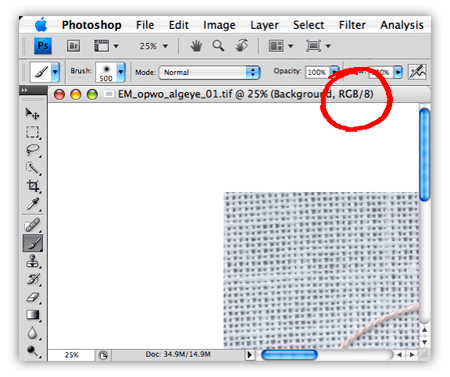Screen dimensions: 450x377
Task: Select the Gradient tool
Action: 33,315
